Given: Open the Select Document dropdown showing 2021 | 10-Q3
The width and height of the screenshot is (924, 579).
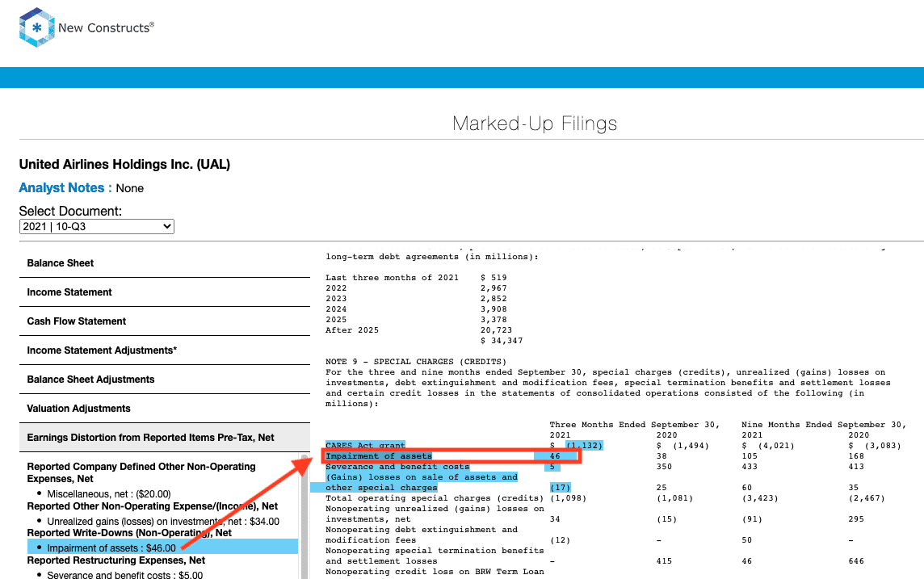Looking at the screenshot, I should [x=97, y=227].
